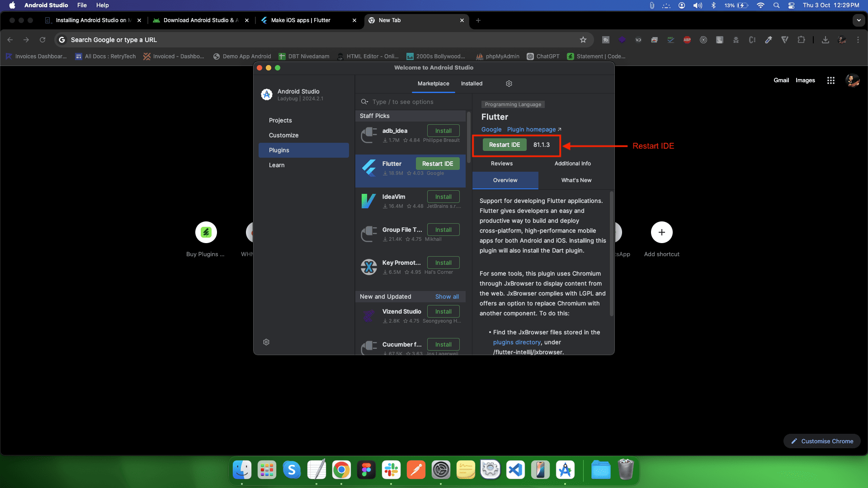Open the File menu in menu bar
868x488 pixels.
[x=82, y=5]
